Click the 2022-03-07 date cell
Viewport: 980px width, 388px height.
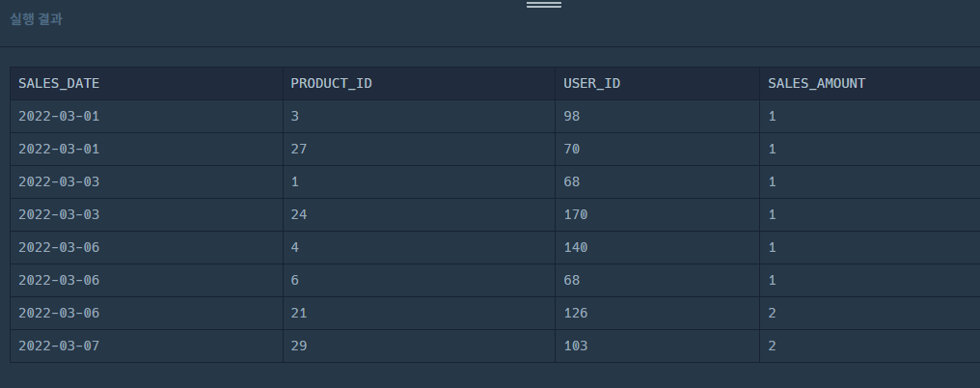[147, 346]
